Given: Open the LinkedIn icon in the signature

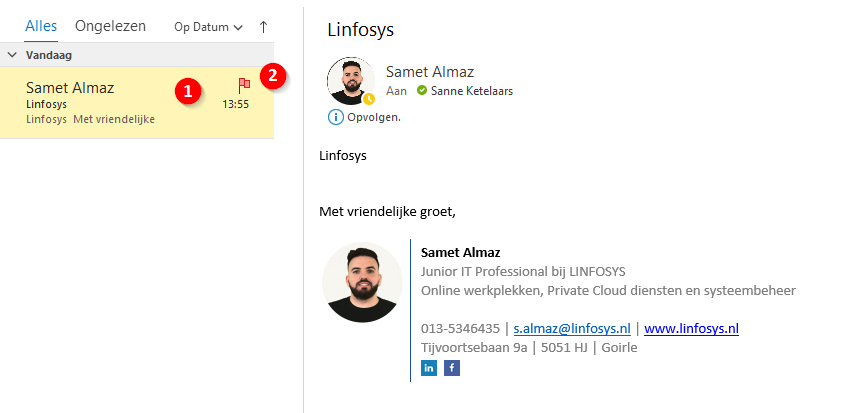Looking at the screenshot, I should tap(429, 368).
